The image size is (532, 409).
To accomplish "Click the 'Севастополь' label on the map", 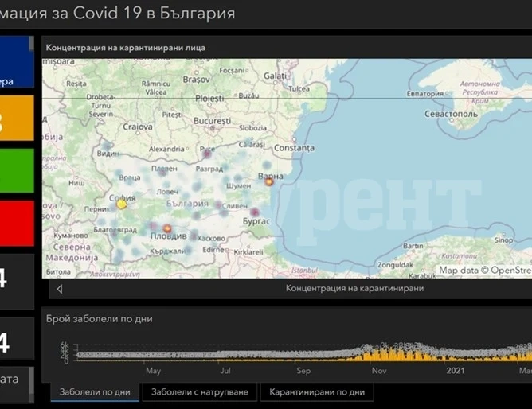I will [x=452, y=114].
